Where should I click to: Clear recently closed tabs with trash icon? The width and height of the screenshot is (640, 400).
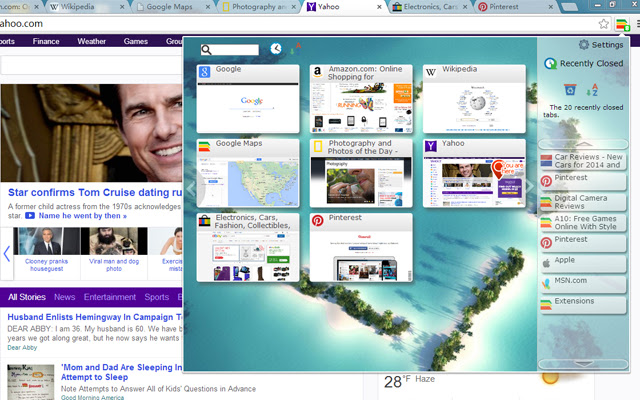tap(570, 89)
